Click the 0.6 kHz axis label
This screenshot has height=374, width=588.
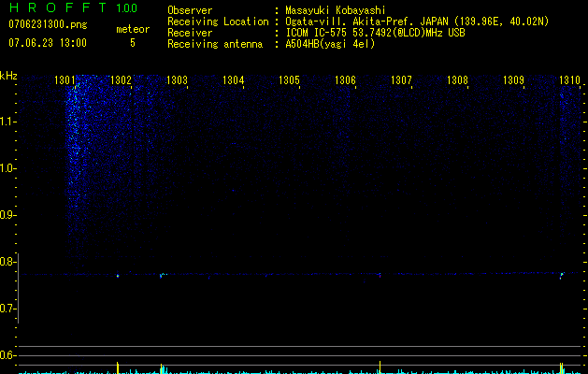tap(7, 355)
